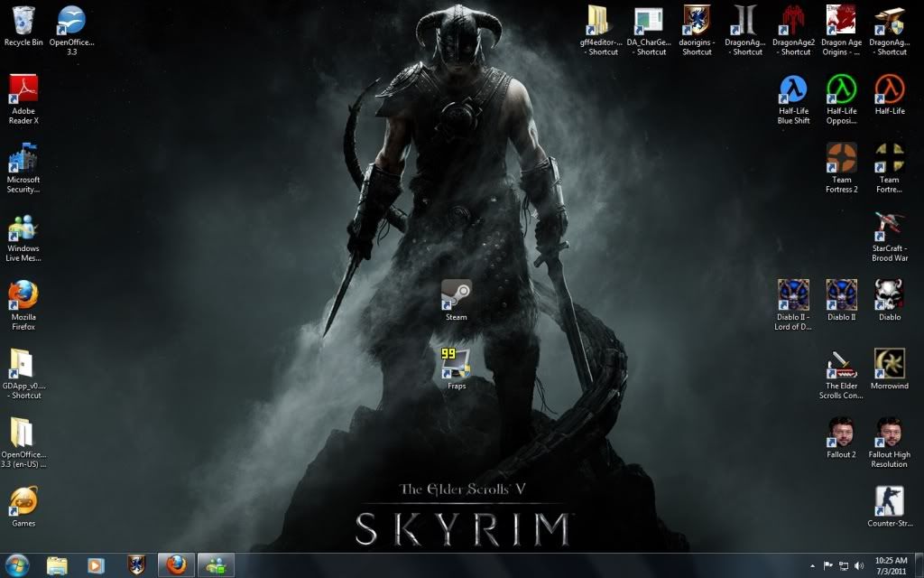
Task: Show hidden system tray icons
Action: 813,566
